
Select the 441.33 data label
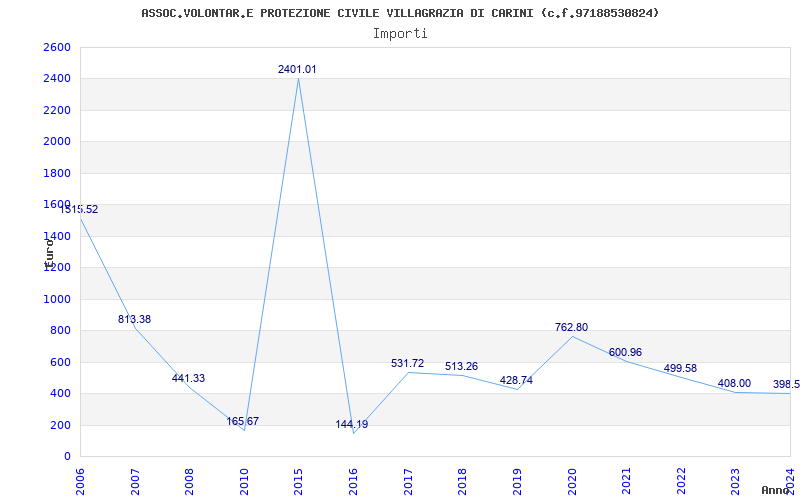click(x=188, y=379)
